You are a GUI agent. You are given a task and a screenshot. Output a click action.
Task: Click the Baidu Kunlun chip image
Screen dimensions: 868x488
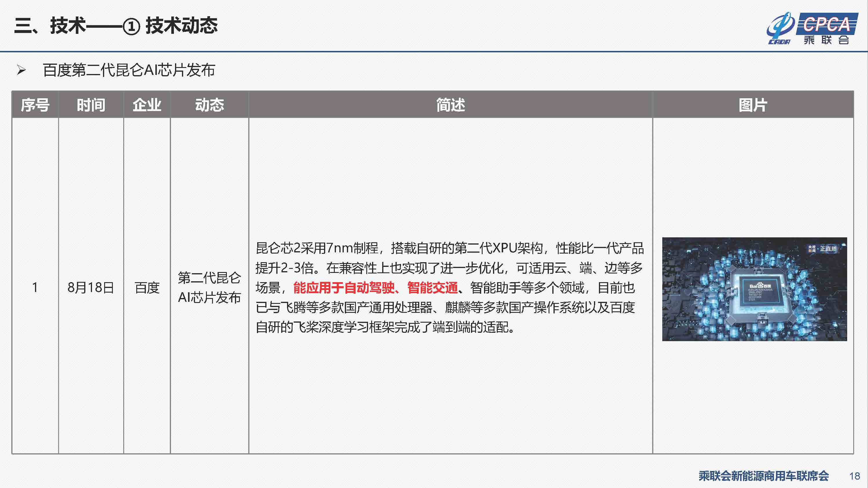(x=755, y=289)
